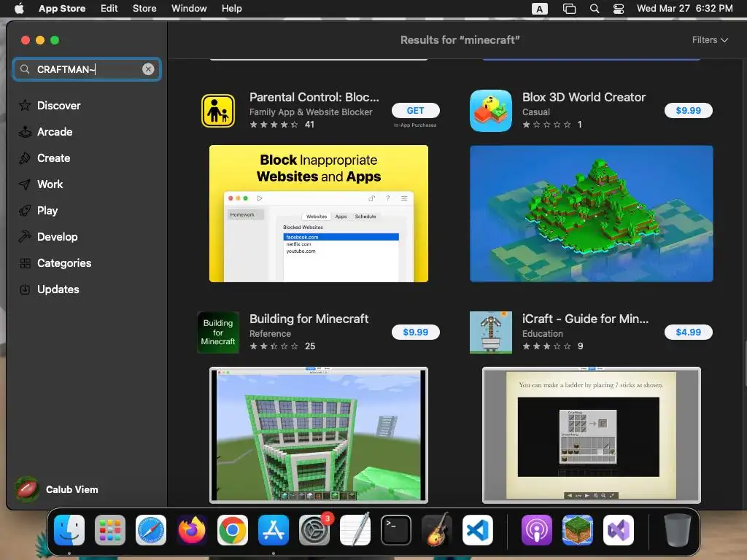Open Finder from the Dock
Viewport: 747px width, 560px height.
(x=69, y=530)
